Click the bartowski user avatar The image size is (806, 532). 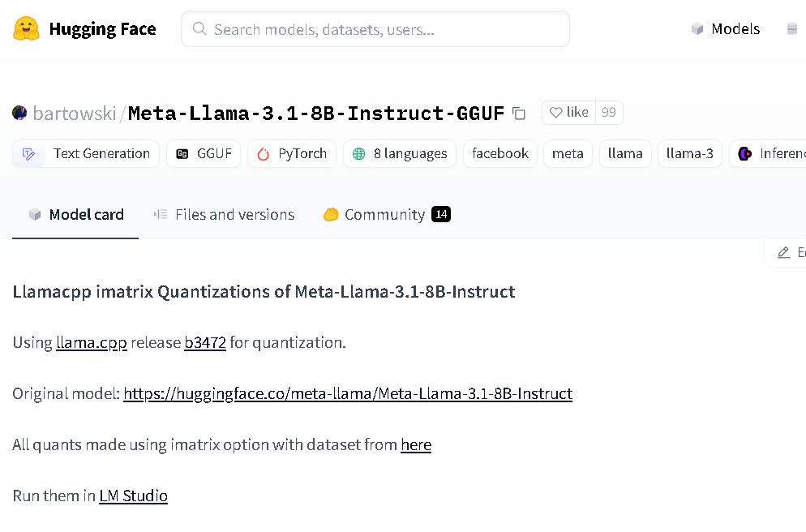tap(19, 113)
